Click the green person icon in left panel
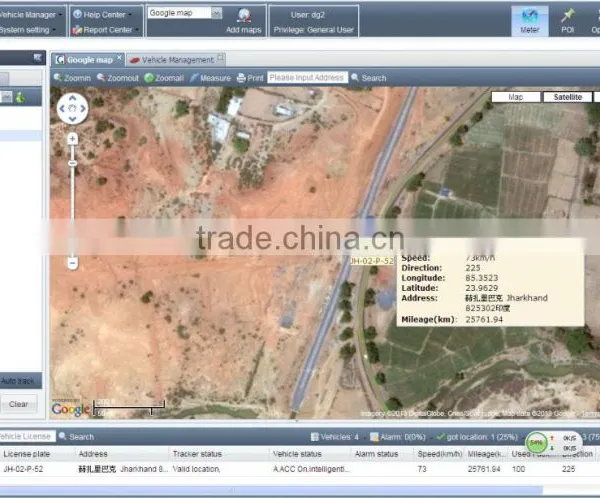 [20, 97]
